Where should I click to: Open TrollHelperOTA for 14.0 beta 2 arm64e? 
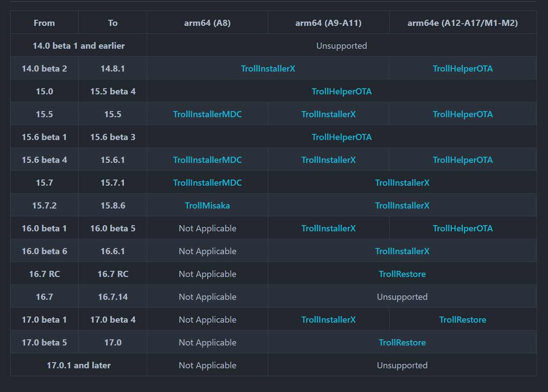point(462,68)
